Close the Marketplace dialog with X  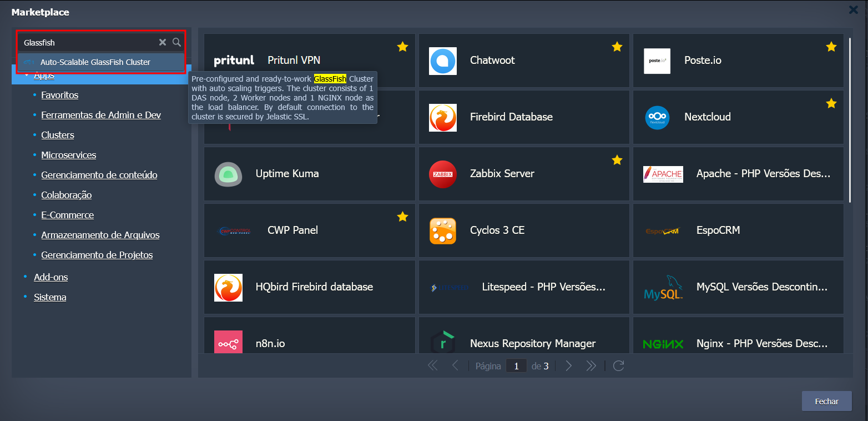pyautogui.click(x=854, y=10)
